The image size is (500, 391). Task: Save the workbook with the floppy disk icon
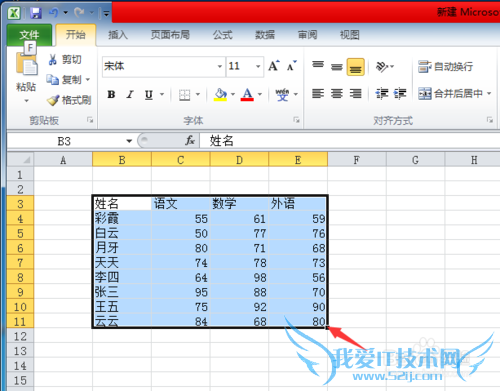[x=36, y=13]
